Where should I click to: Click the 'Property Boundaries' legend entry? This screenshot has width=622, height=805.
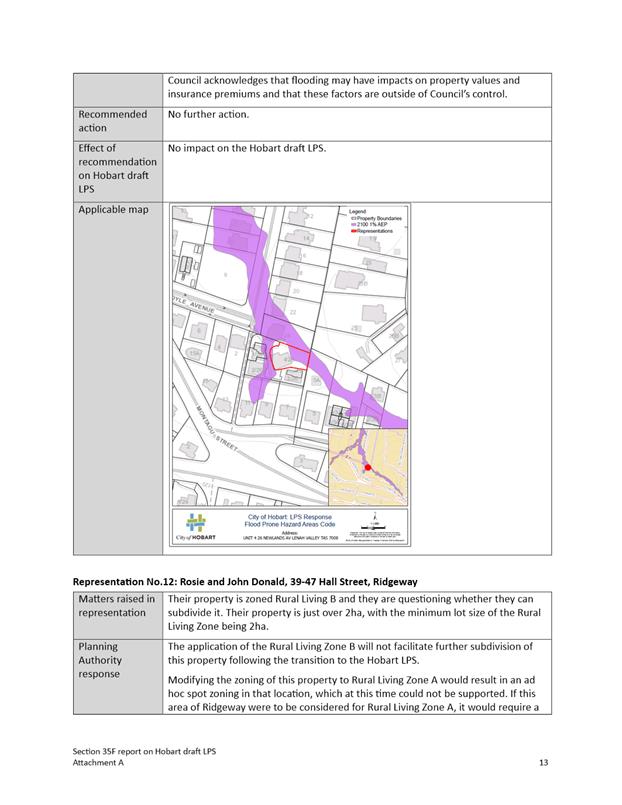(376, 218)
